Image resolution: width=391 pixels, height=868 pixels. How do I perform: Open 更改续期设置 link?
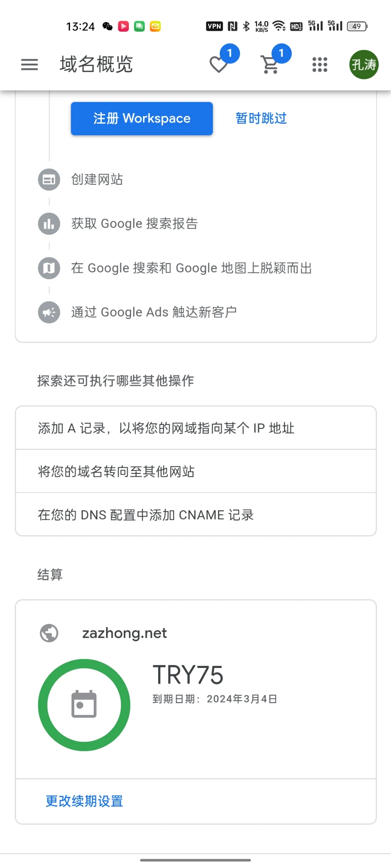84,801
